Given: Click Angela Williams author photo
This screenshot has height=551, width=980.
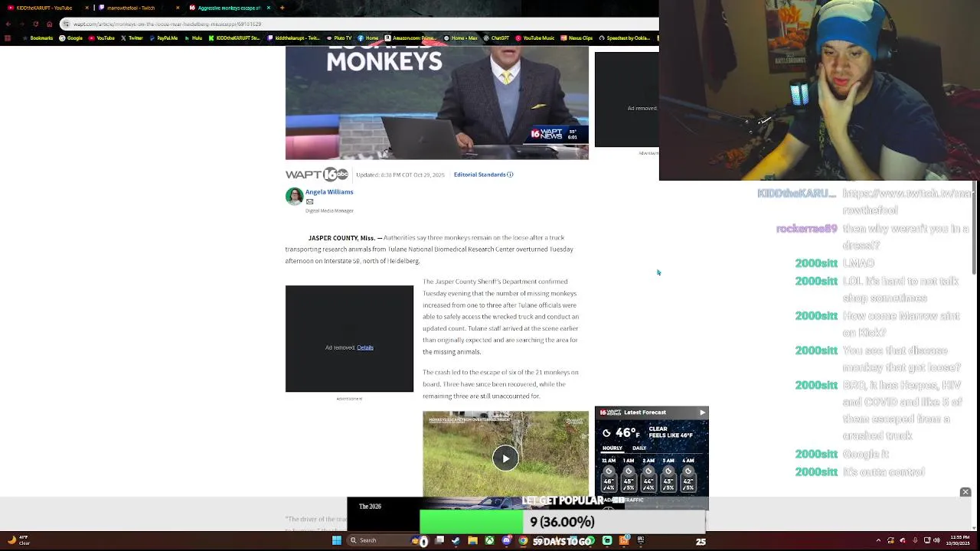Looking at the screenshot, I should tap(294, 197).
